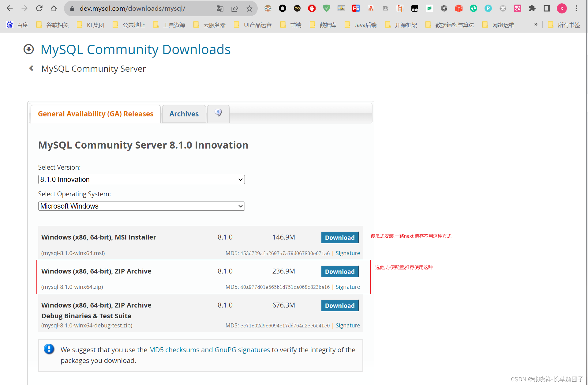Image resolution: width=588 pixels, height=385 pixels.
Task: Open the 百度 bookmark
Action: [17, 25]
